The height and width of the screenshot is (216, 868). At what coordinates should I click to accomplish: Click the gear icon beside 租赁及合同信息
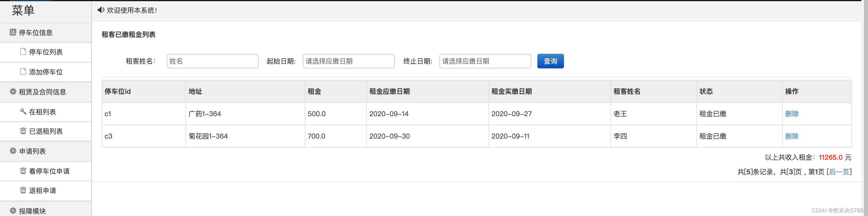tap(13, 91)
